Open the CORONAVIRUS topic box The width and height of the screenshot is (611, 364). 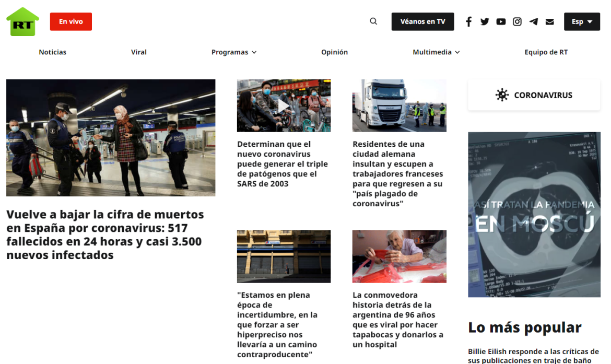click(x=534, y=95)
